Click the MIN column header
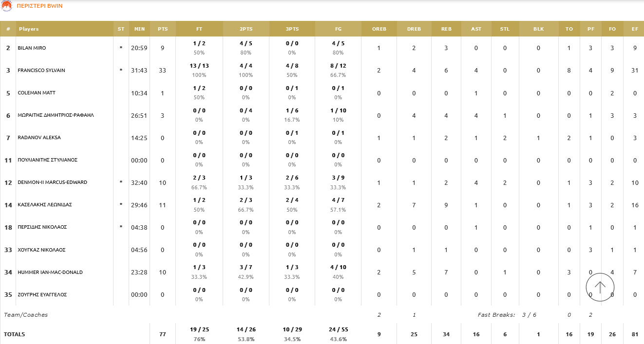 139,29
